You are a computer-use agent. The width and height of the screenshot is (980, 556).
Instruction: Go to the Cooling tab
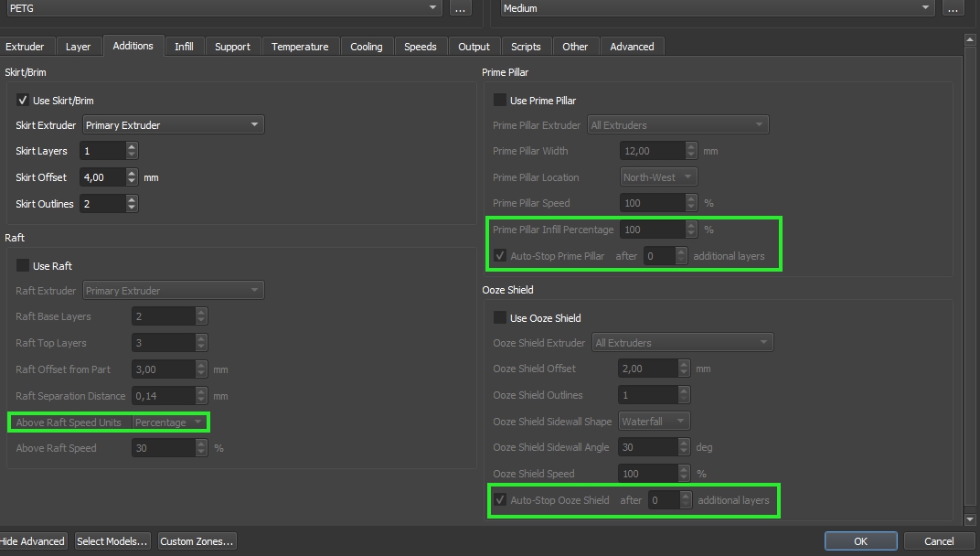pyautogui.click(x=367, y=47)
